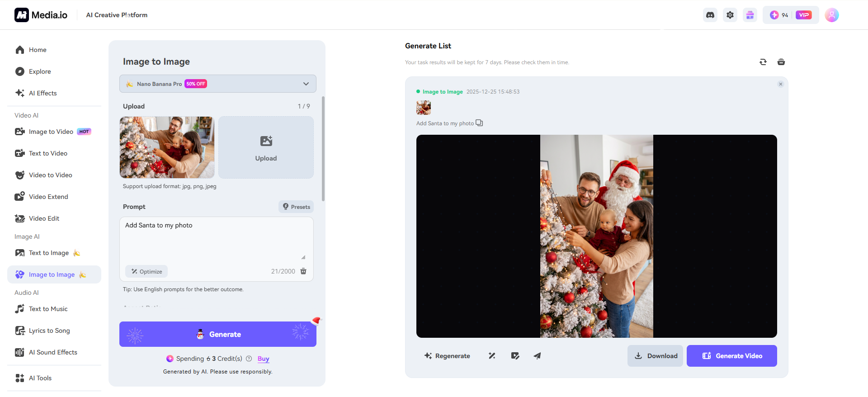Open Video Edit tool
Image resolution: width=868 pixels, height=397 pixels.
coord(54,218)
